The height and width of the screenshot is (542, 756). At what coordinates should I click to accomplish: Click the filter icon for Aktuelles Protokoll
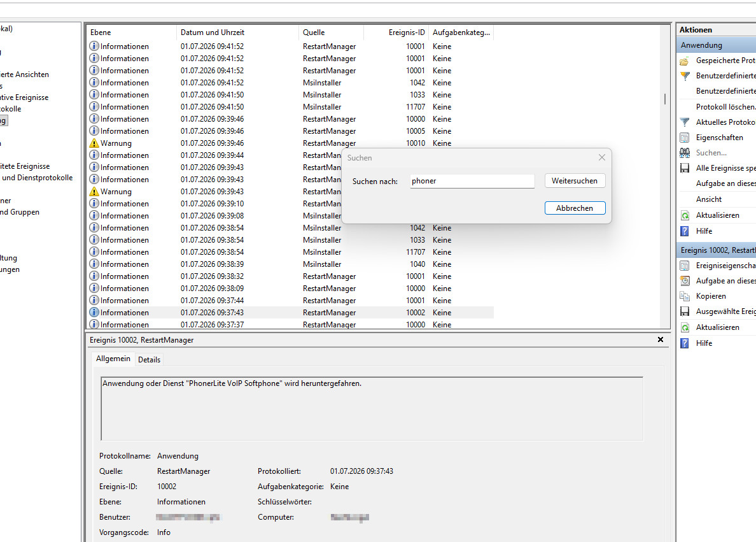[684, 122]
